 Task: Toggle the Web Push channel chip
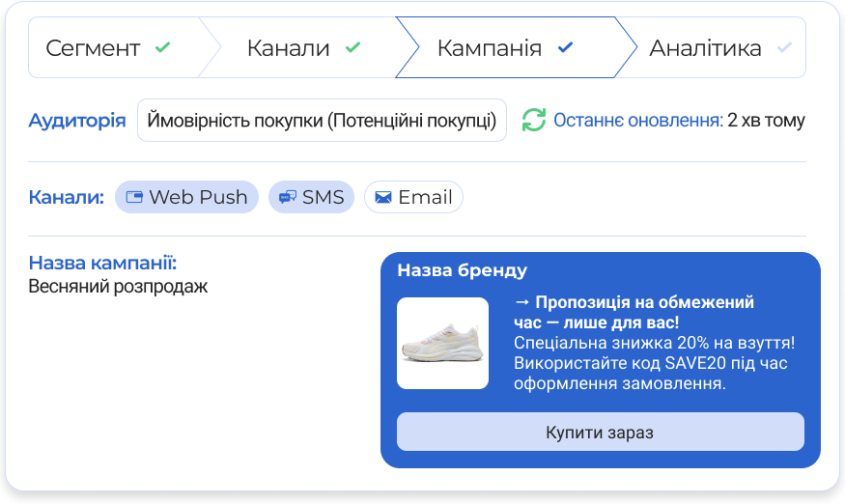[x=186, y=197]
